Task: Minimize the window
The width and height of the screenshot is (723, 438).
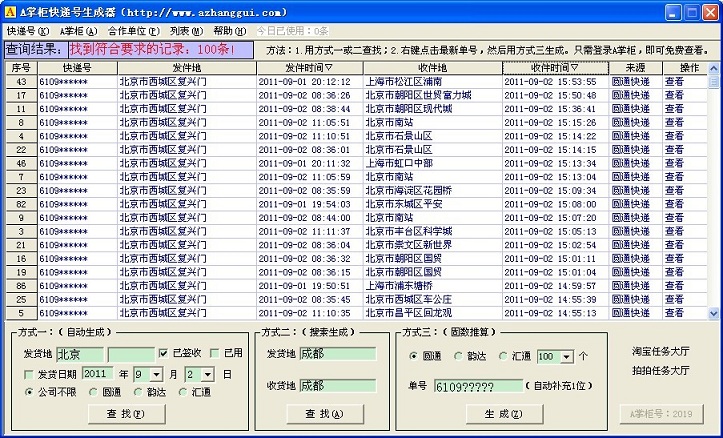Action: tap(673, 12)
